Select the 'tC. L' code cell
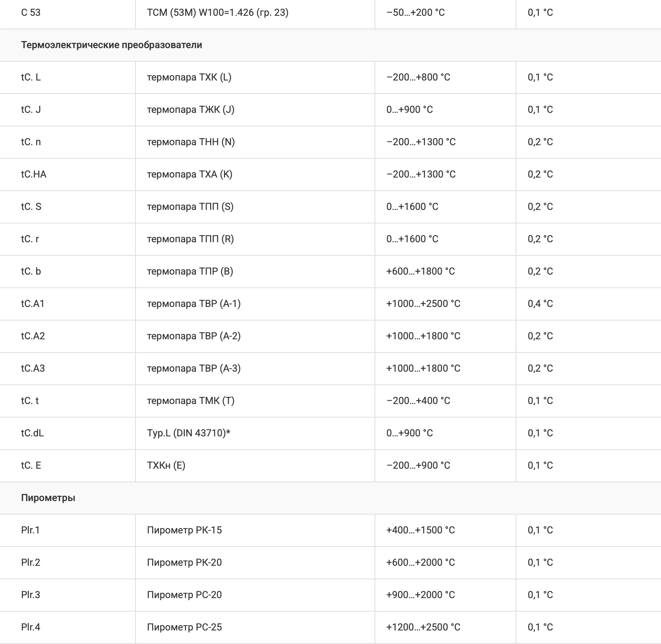This screenshot has width=661, height=644. point(31,77)
